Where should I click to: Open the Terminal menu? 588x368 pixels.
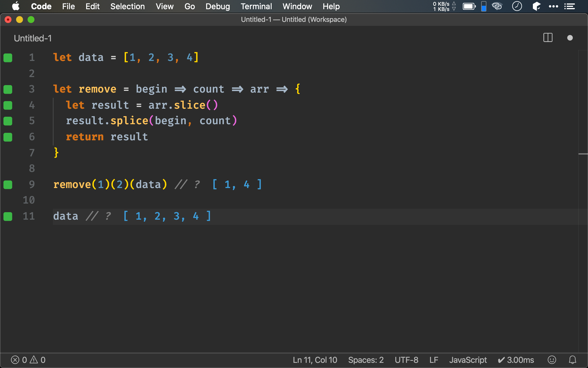256,6
